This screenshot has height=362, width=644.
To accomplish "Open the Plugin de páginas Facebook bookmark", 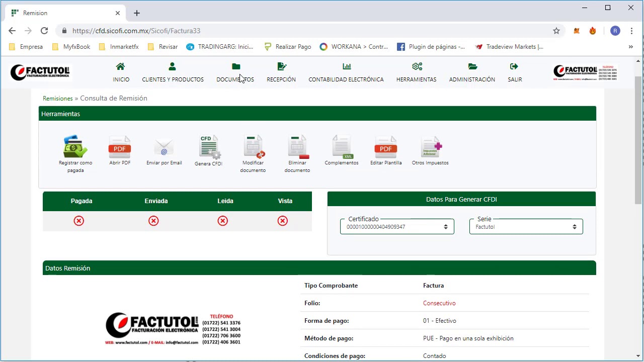I will pos(431,47).
